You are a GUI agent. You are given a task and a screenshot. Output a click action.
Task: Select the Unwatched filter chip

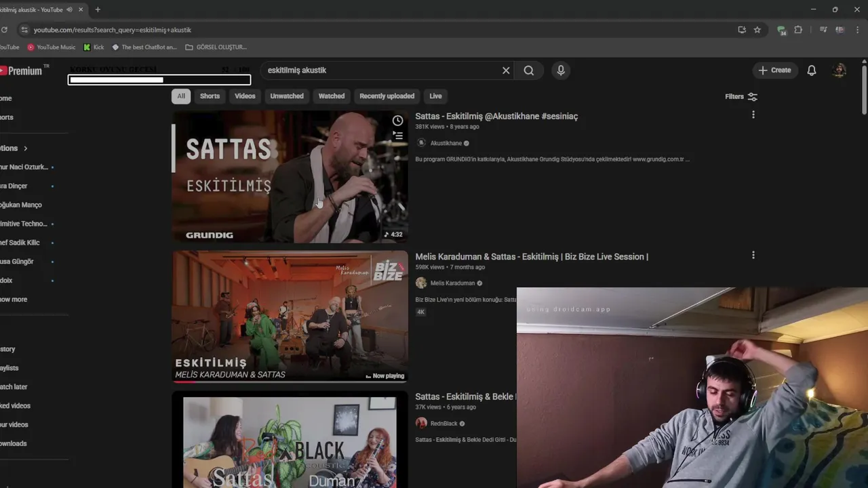(287, 96)
